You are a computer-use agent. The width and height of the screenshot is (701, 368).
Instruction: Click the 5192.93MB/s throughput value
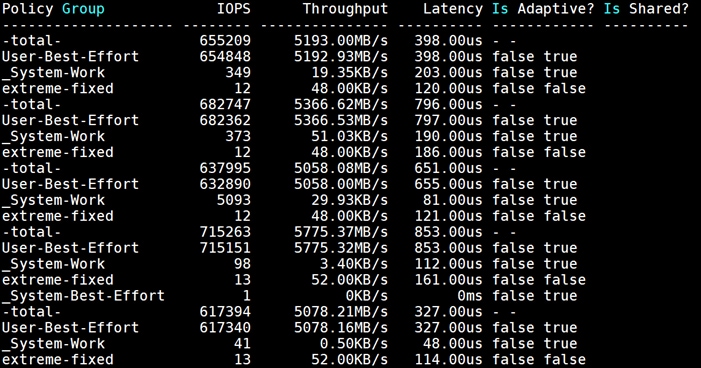[x=341, y=56]
